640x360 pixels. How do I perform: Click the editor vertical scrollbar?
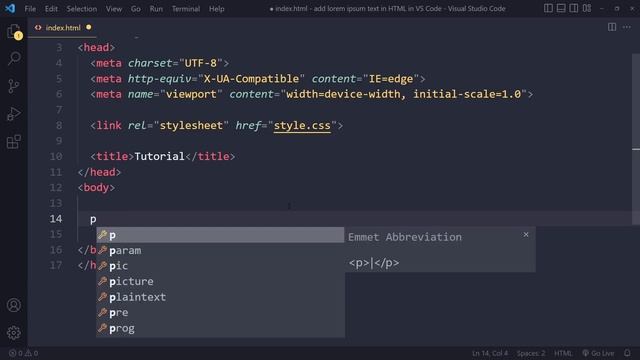(636, 139)
